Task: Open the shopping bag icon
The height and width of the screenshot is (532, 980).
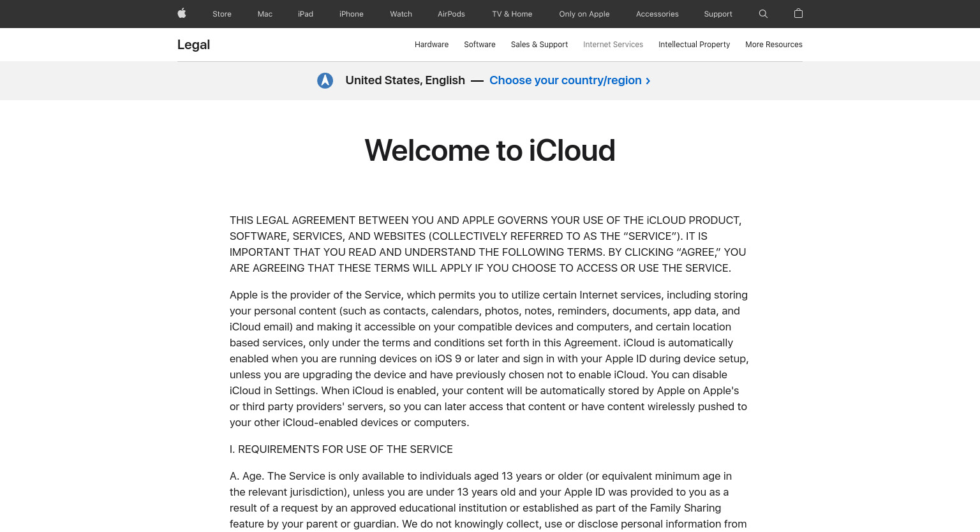Action: (798, 13)
